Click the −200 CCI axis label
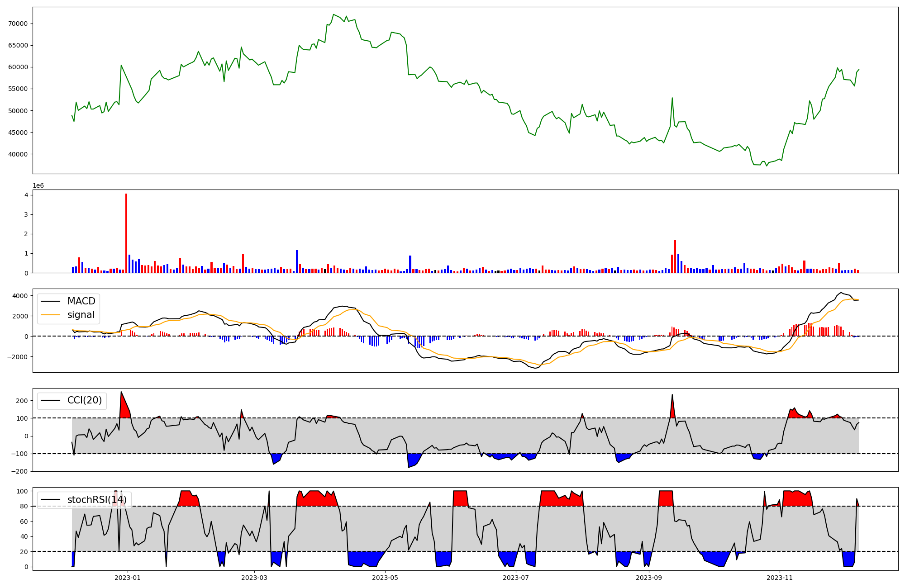 coord(19,471)
